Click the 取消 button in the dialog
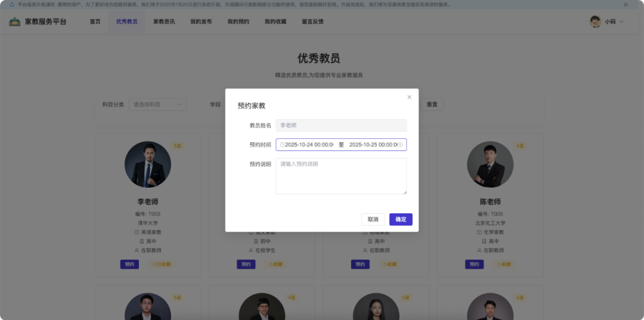The height and width of the screenshot is (320, 644). (373, 219)
